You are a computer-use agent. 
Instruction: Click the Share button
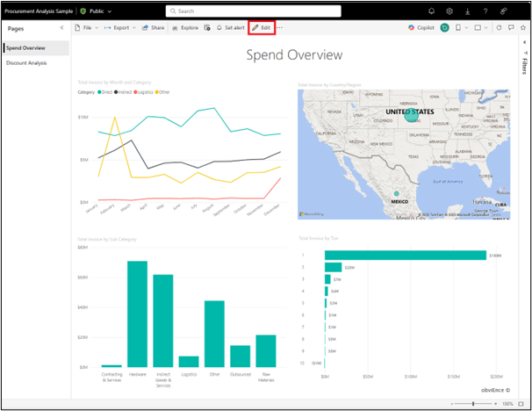[x=153, y=28]
